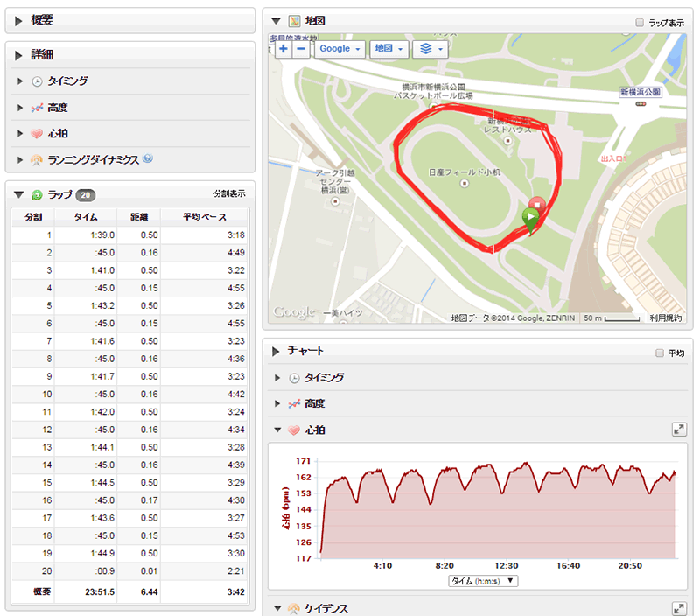The width and height of the screenshot is (700, 616).
Task: Click the 利用規約 terms link on map
Action: click(x=666, y=318)
